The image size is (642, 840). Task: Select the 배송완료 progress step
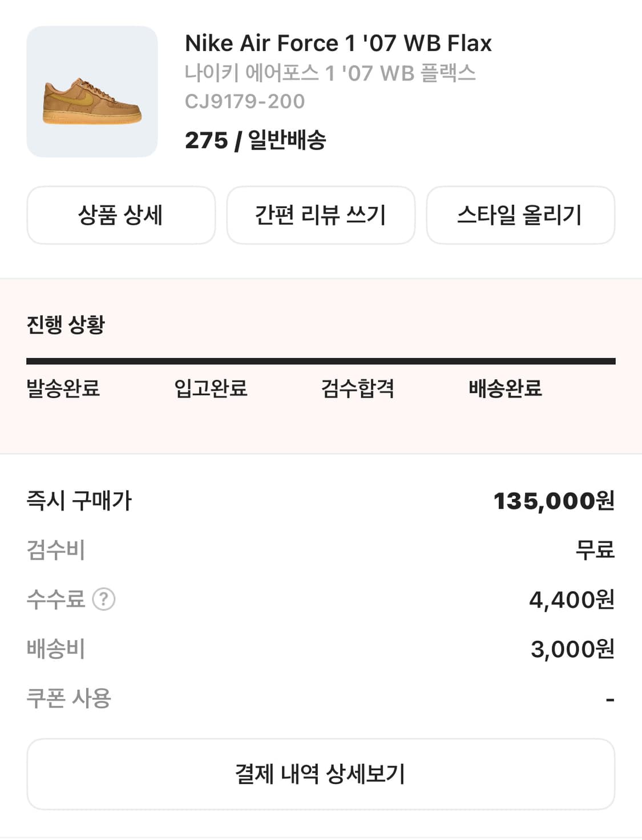505,388
